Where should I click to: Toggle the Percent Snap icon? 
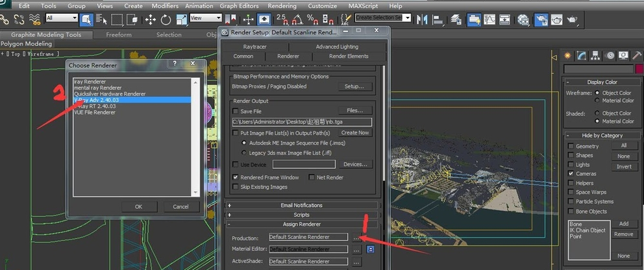point(313,19)
